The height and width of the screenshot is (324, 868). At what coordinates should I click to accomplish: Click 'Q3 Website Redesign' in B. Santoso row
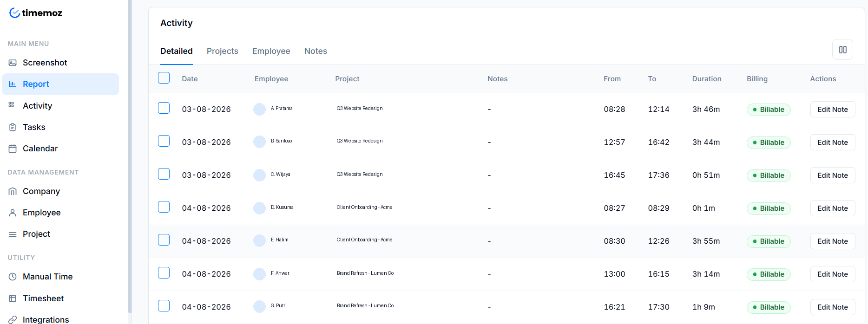click(x=360, y=141)
